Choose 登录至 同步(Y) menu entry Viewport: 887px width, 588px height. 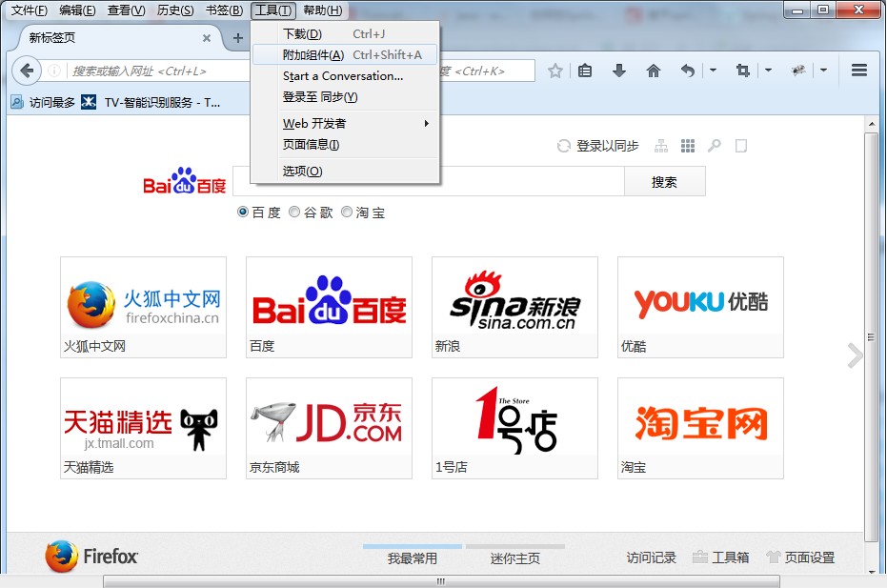[x=345, y=97]
